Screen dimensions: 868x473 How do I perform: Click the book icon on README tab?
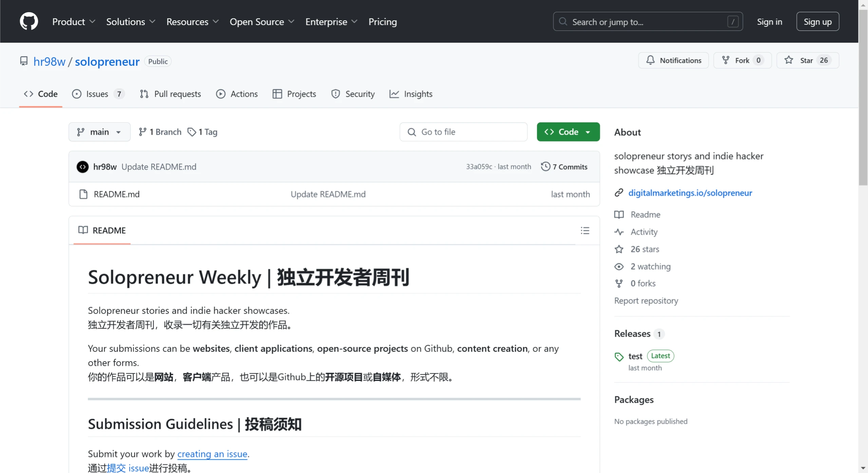[83, 230]
